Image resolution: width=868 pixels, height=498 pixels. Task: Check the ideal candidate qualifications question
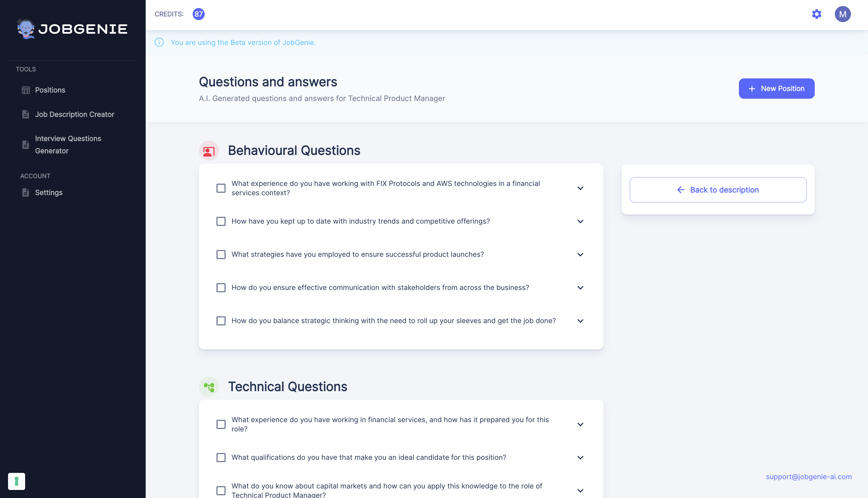[x=221, y=457]
